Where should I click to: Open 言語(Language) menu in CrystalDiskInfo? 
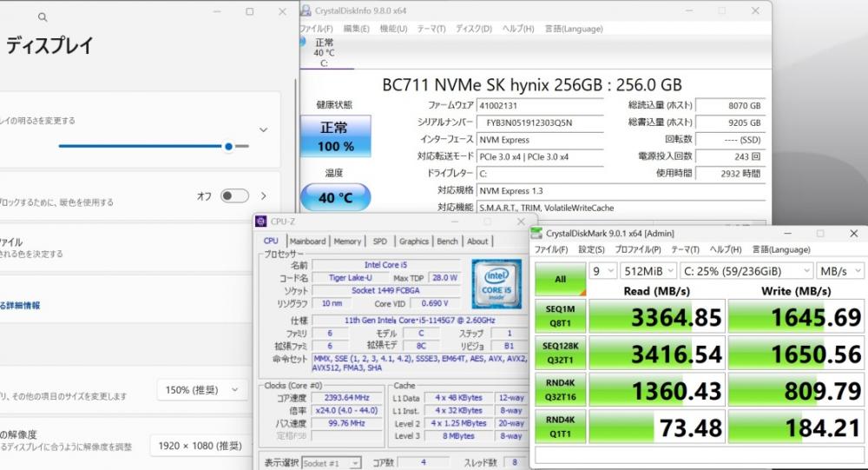pos(574,29)
